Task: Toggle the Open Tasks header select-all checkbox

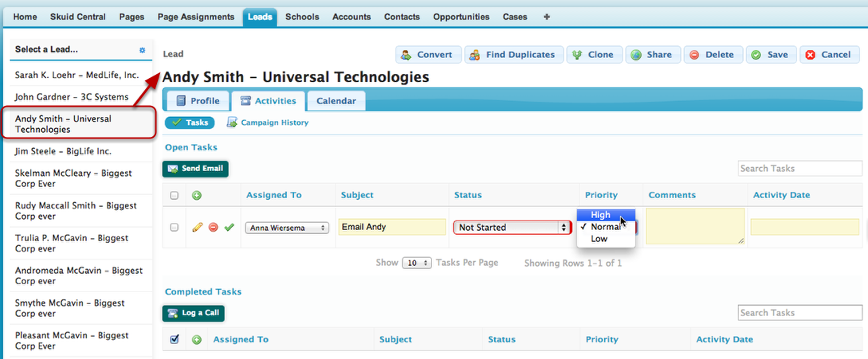Action: pos(175,195)
